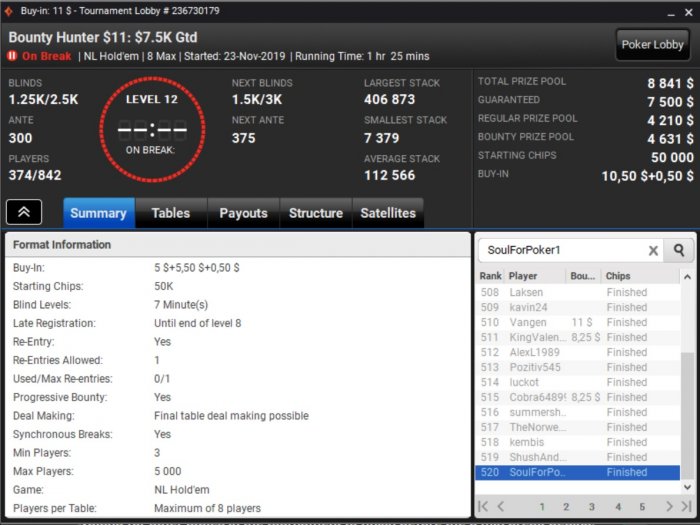Clear the player search field
This screenshot has width=700, height=525.
(653, 250)
